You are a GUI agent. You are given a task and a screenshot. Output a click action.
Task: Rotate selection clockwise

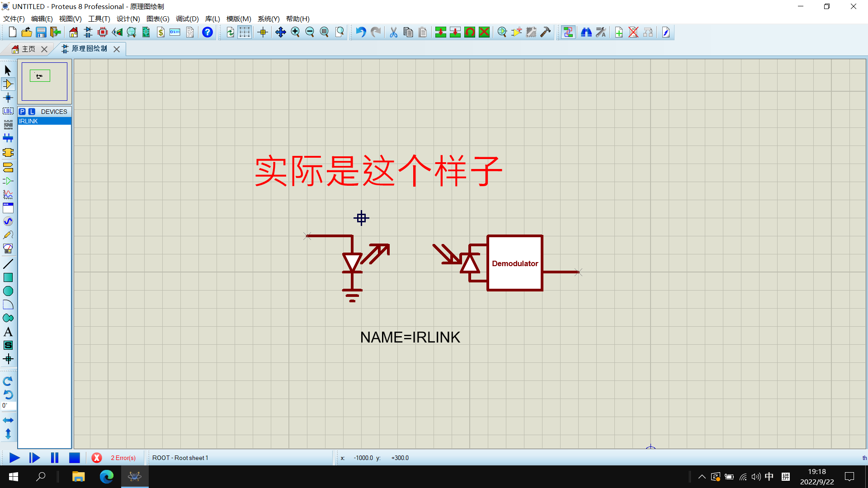point(8,381)
